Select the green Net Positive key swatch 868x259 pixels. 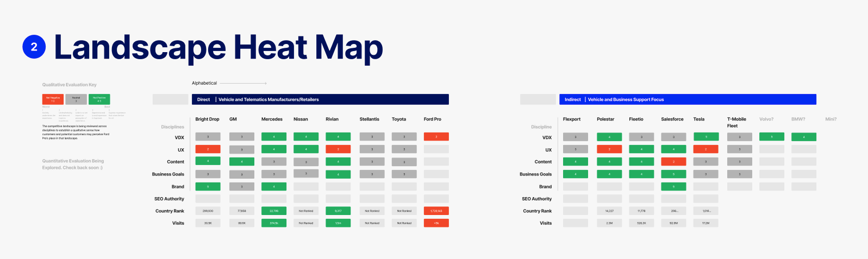coord(99,99)
